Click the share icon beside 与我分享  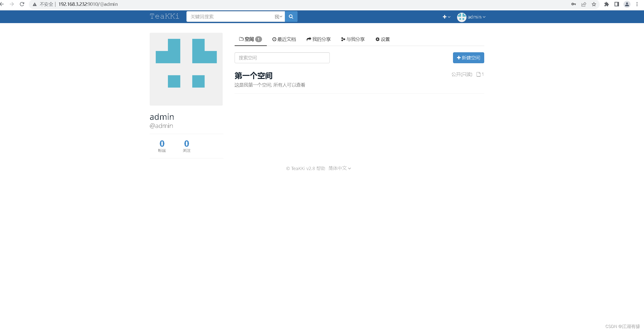343,39
